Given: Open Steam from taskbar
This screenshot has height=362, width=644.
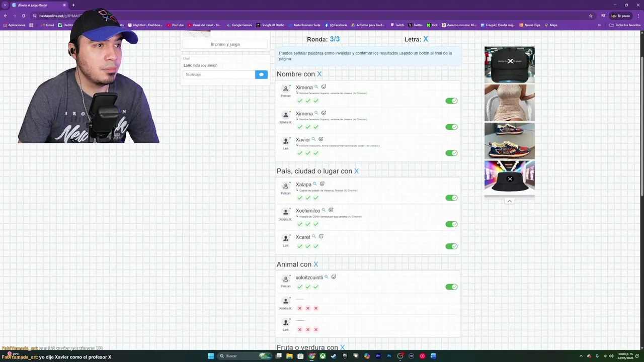Looking at the screenshot, I should pyautogui.click(x=334, y=356).
